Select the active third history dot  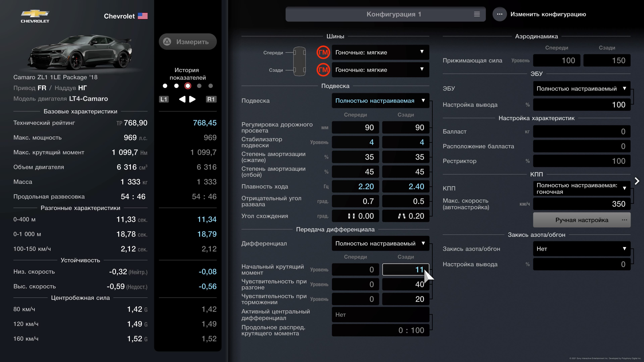(188, 86)
